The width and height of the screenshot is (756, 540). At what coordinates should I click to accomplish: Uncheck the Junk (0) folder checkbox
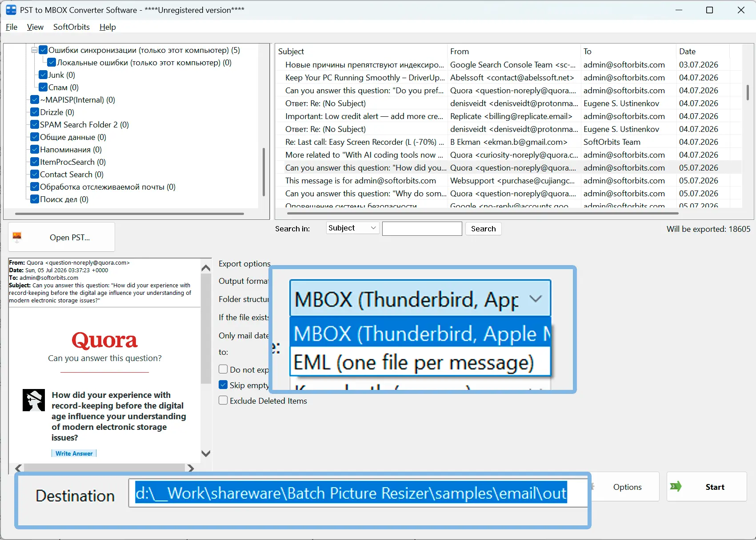[x=43, y=75]
